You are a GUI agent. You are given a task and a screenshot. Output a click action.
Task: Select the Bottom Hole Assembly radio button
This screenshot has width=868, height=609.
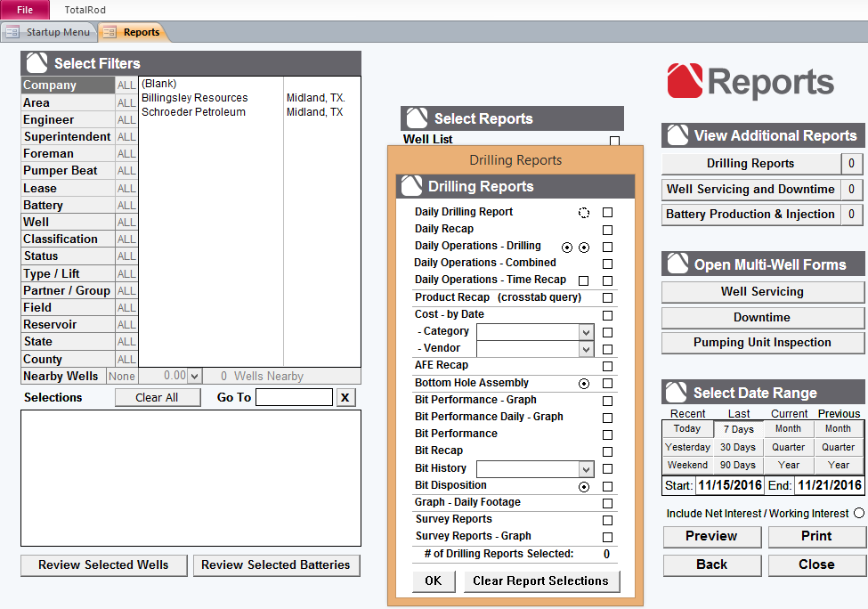pos(584,384)
